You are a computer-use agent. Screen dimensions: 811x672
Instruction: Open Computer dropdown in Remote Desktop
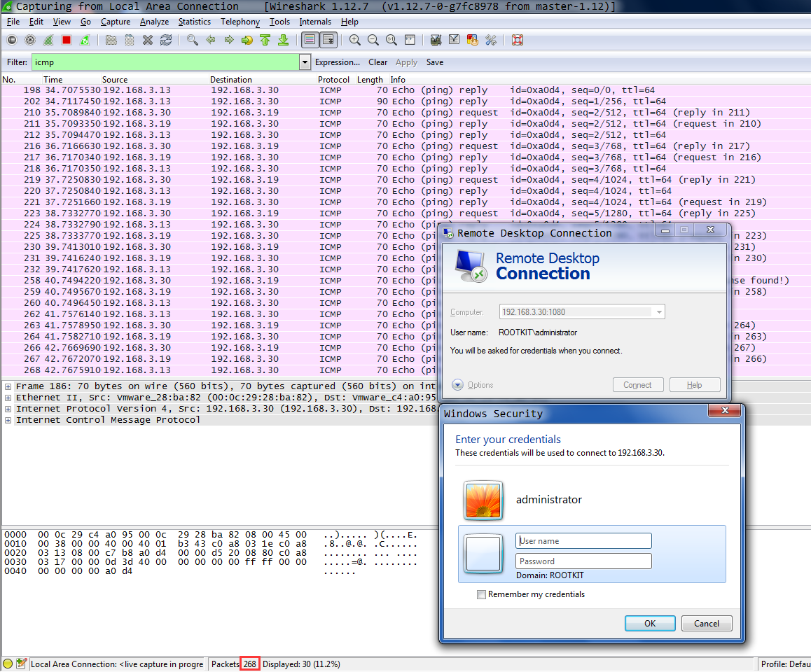pyautogui.click(x=659, y=311)
